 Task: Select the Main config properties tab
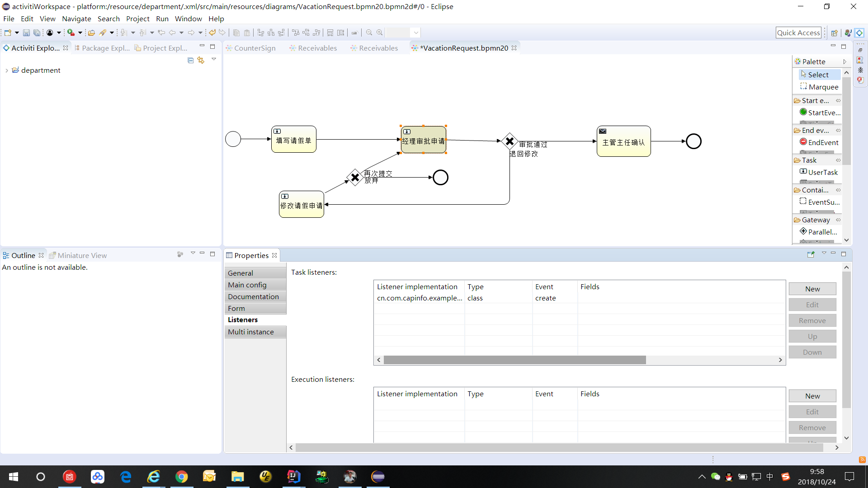(255, 285)
